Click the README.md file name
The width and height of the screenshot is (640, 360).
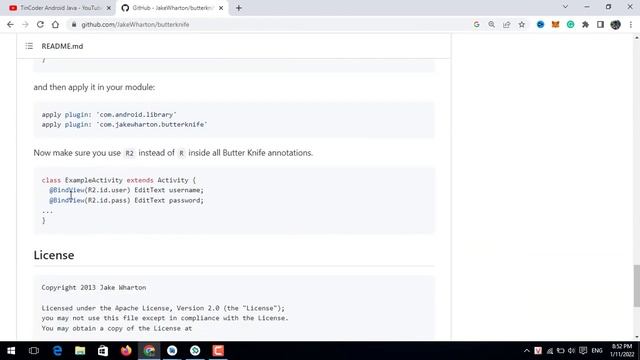(62, 46)
